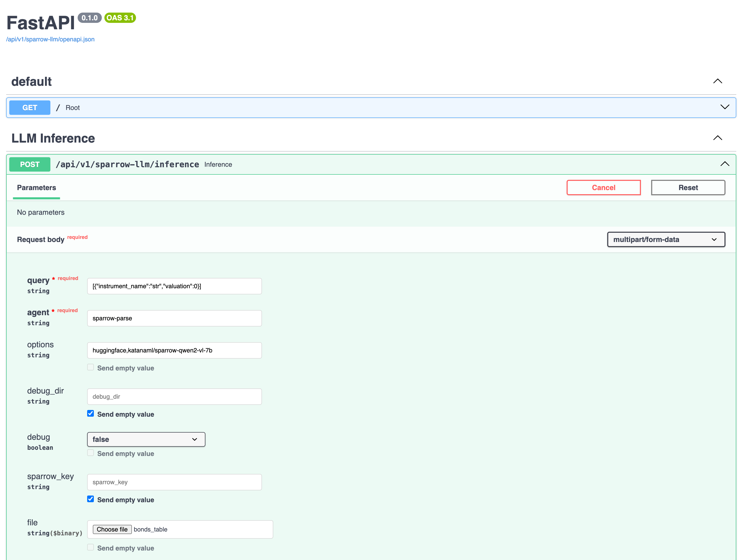
Task: Reset the request form
Action: [x=688, y=188]
